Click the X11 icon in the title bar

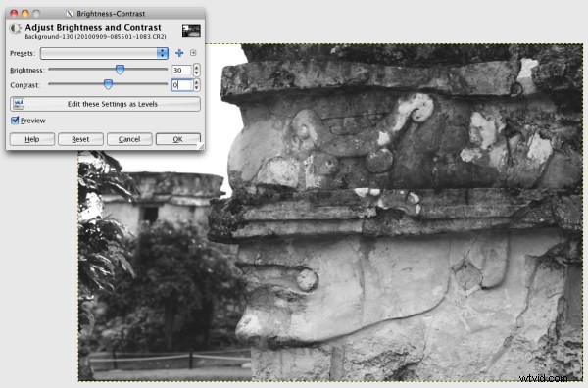70,14
